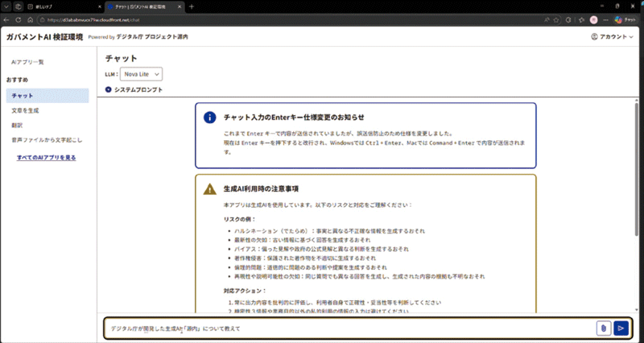Click the すべてのAIアプリを見る link
Image resolution: width=644 pixels, height=343 pixels.
click(47, 157)
